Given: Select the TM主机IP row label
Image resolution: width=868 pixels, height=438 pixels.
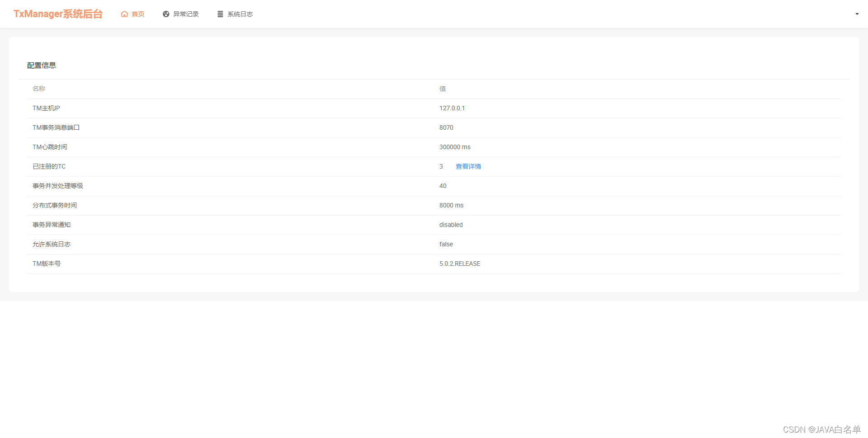Looking at the screenshot, I should coord(46,108).
